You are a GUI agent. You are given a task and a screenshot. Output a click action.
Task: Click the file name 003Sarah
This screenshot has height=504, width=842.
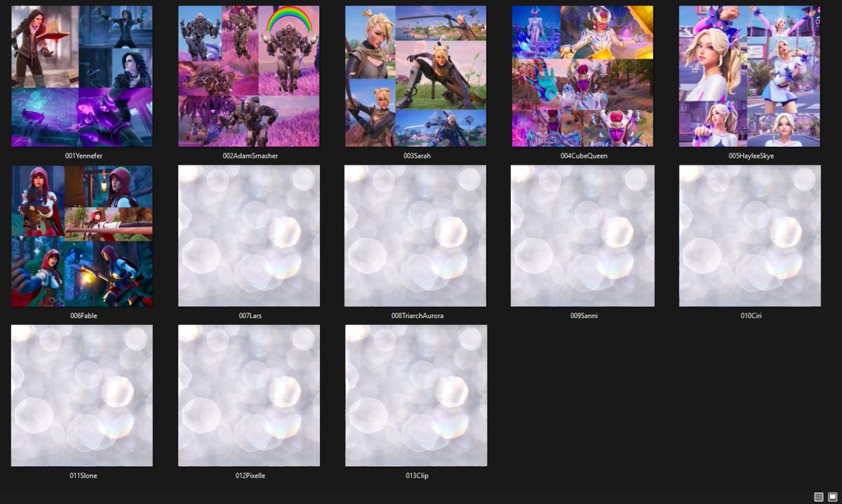[x=417, y=156]
